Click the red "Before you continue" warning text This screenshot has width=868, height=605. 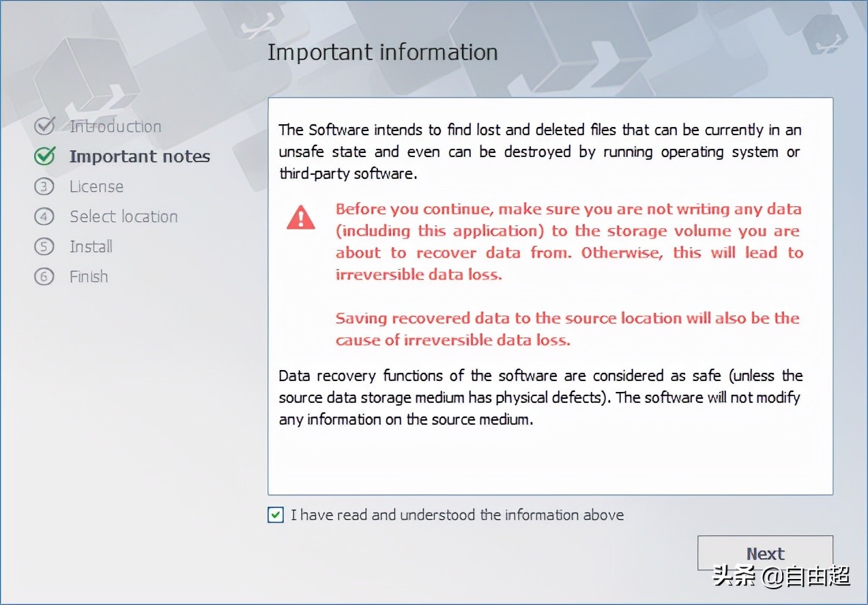[x=568, y=242]
